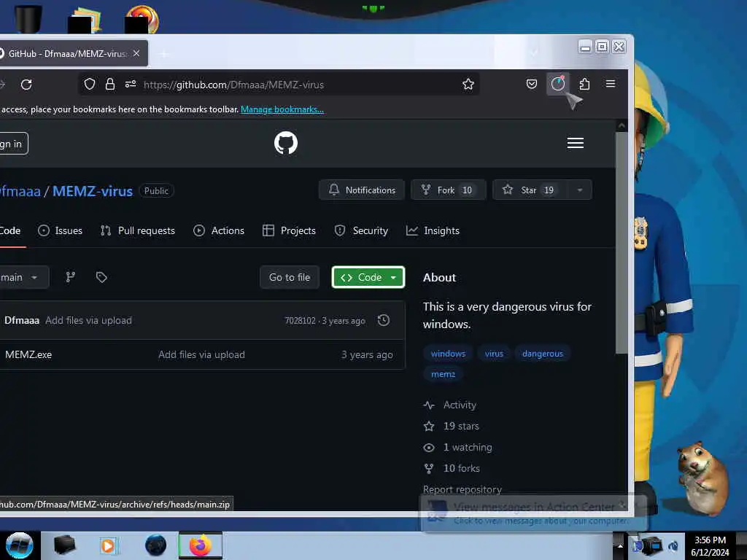Screen dimensions: 747x560
Task: Click the Action Center notification popup
Action: click(x=533, y=513)
